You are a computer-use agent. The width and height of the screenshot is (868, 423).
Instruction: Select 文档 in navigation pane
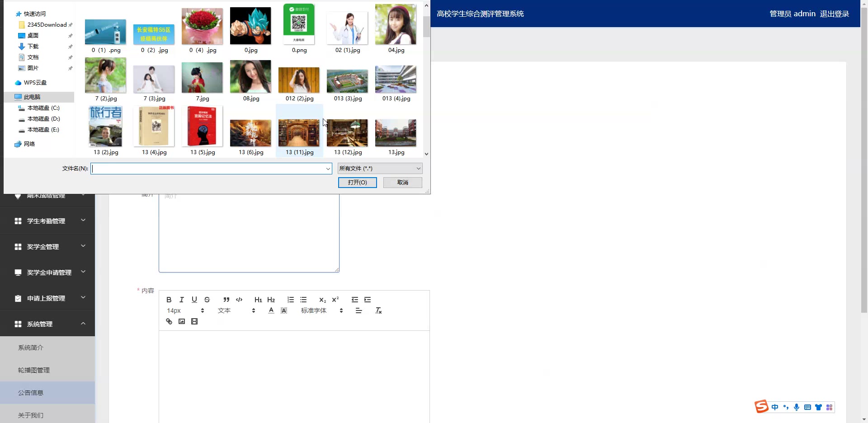pos(33,57)
